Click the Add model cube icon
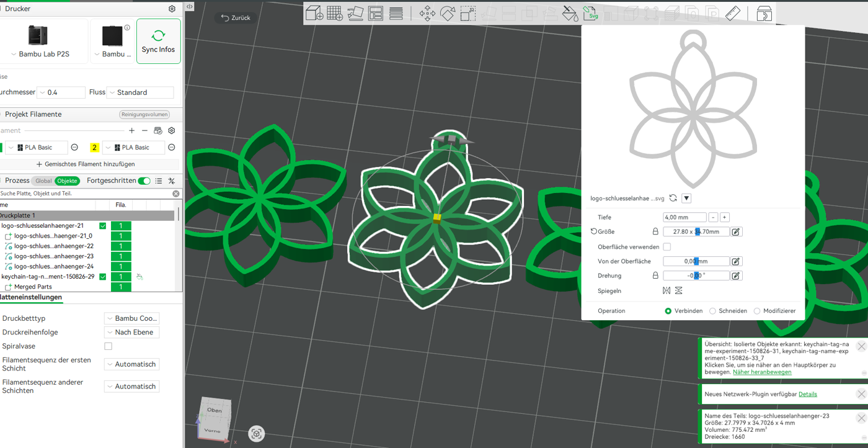868x448 pixels. pyautogui.click(x=314, y=13)
